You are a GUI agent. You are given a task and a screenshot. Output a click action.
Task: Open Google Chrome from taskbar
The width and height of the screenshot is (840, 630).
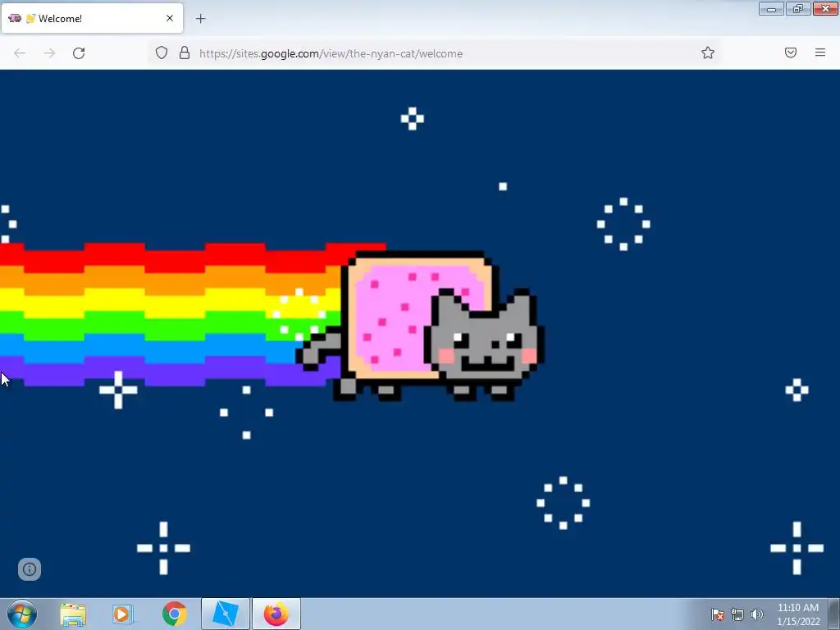[x=174, y=614]
